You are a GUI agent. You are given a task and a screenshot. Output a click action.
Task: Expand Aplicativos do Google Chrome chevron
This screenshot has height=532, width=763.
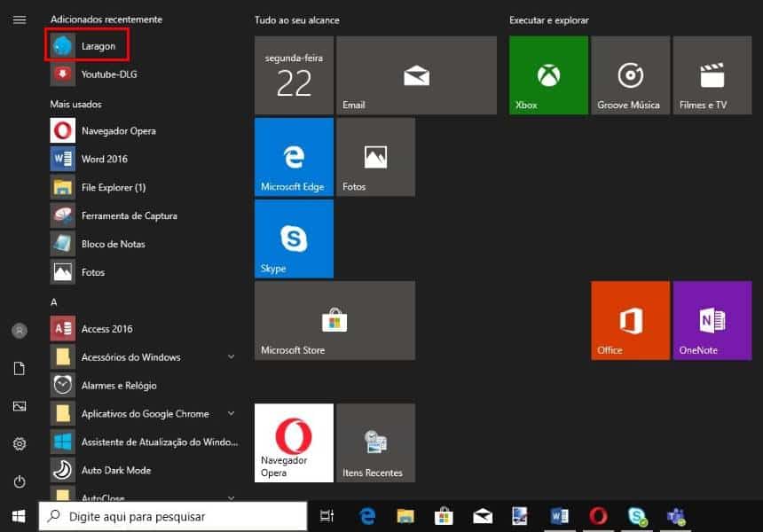pos(232,413)
